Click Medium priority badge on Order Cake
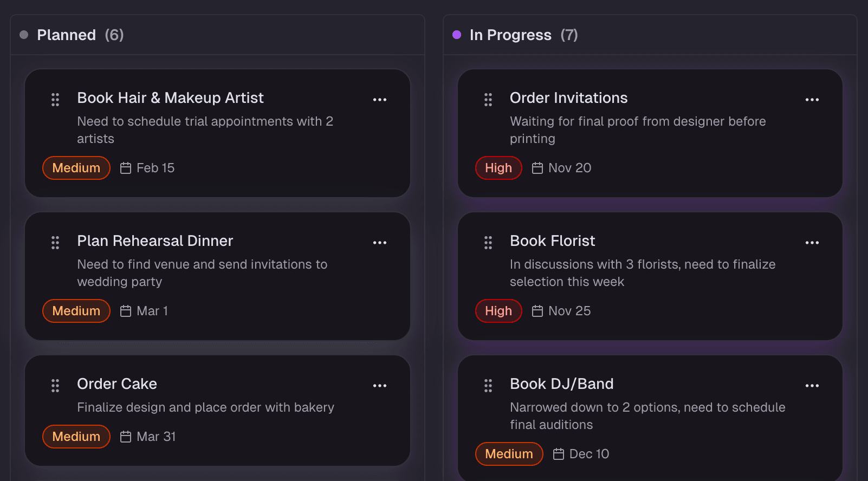Image resolution: width=868 pixels, height=481 pixels. pos(76,437)
